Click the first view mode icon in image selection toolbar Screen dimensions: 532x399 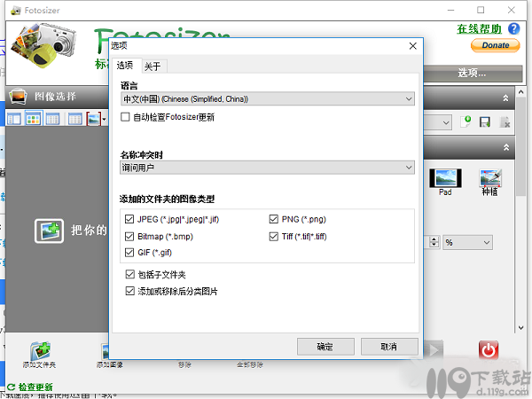tap(14, 119)
